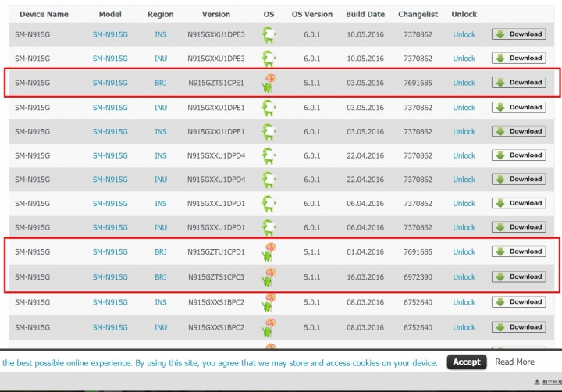
Task: Open INU region link in N915GXXU1DPE3 row
Action: pyautogui.click(x=161, y=59)
